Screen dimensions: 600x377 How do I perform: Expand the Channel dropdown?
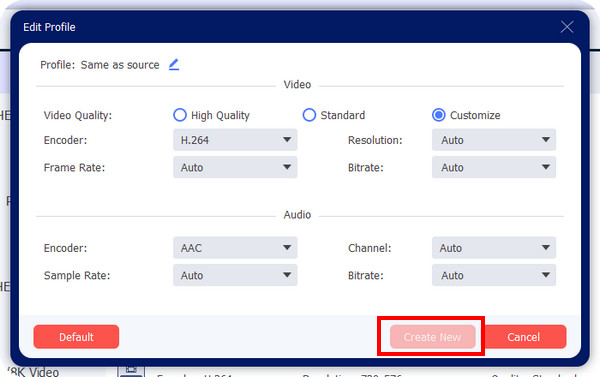[494, 248]
